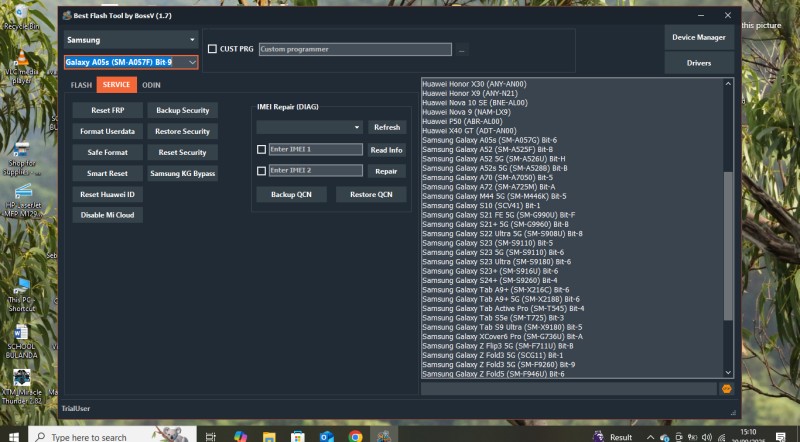This screenshot has height=442, width=800.
Task: Click the device list scroll down arrow
Action: point(728,373)
